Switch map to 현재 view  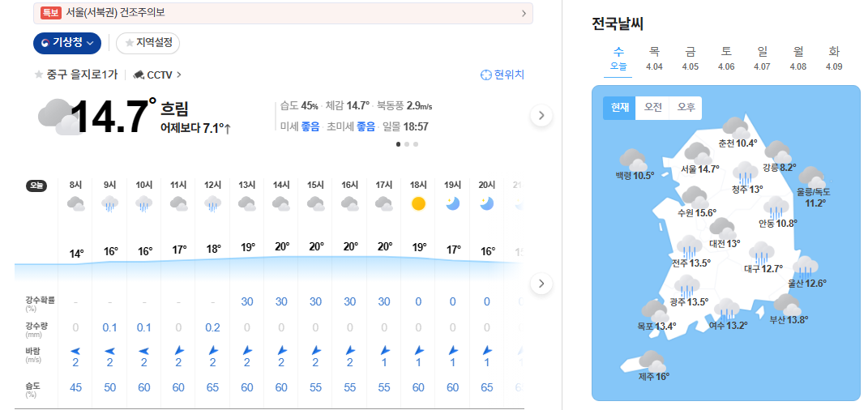pos(619,108)
